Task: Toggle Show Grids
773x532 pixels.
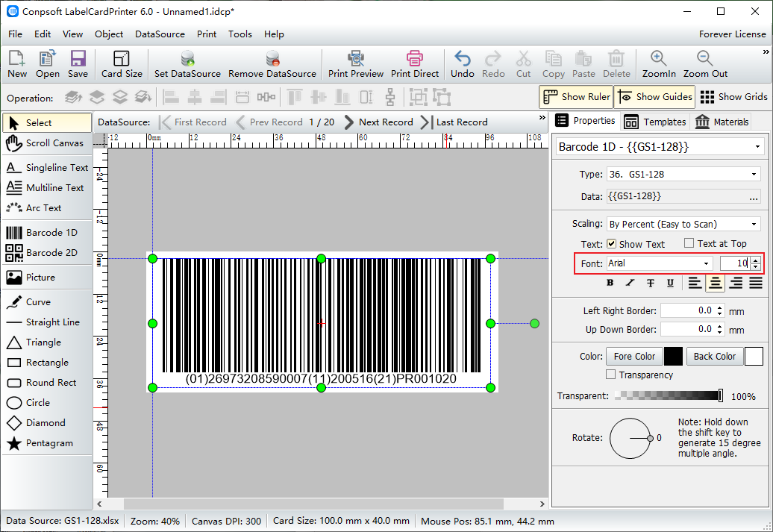Action: tap(733, 97)
